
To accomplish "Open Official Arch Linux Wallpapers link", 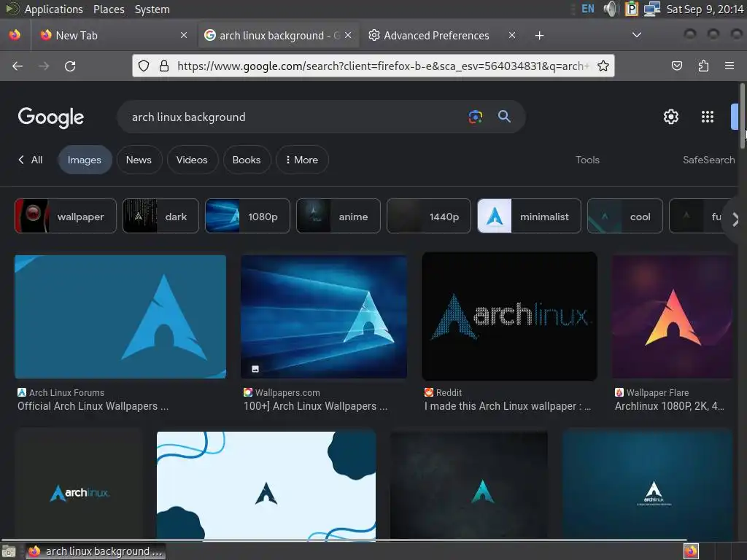I will point(93,406).
